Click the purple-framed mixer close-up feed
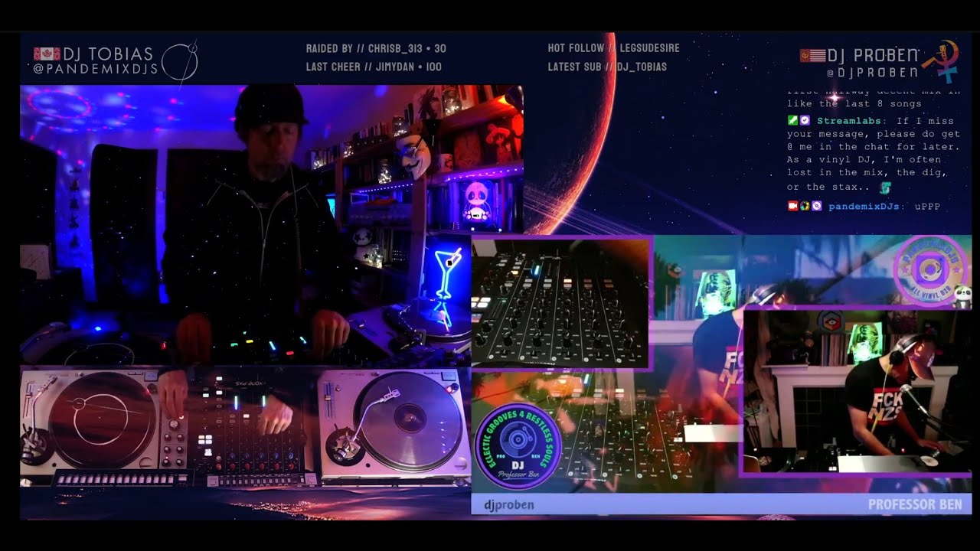Screen dimensions: 980x551 click(560, 302)
